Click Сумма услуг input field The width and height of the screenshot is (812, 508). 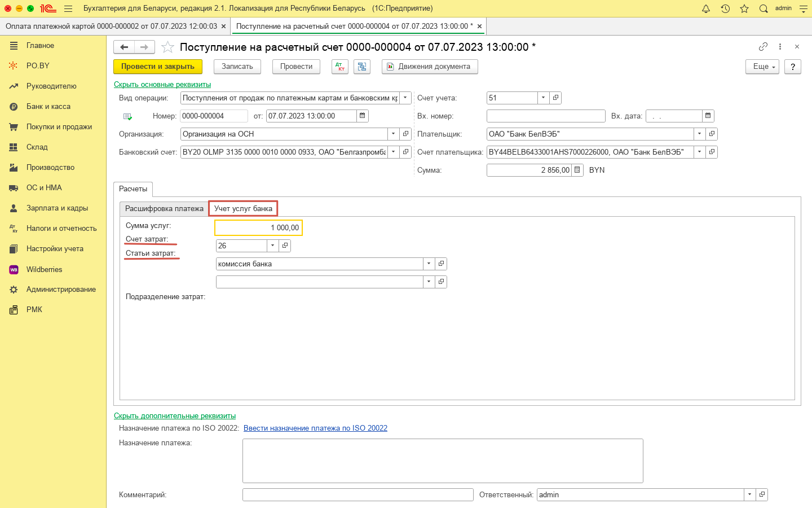click(258, 227)
